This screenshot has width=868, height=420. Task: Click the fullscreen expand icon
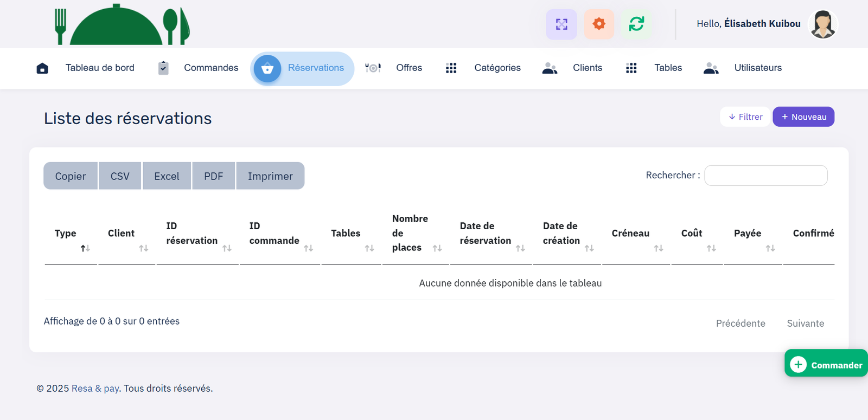coord(561,24)
